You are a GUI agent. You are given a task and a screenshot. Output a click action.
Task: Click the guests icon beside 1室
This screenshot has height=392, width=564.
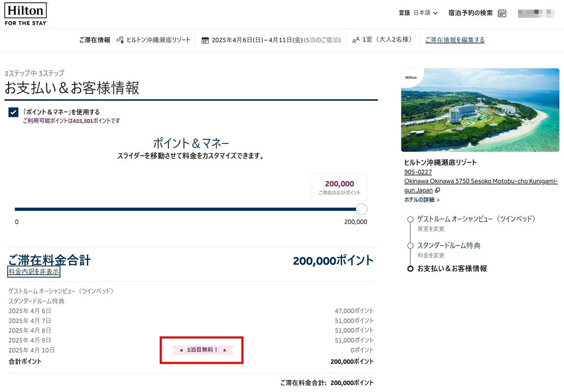point(356,40)
